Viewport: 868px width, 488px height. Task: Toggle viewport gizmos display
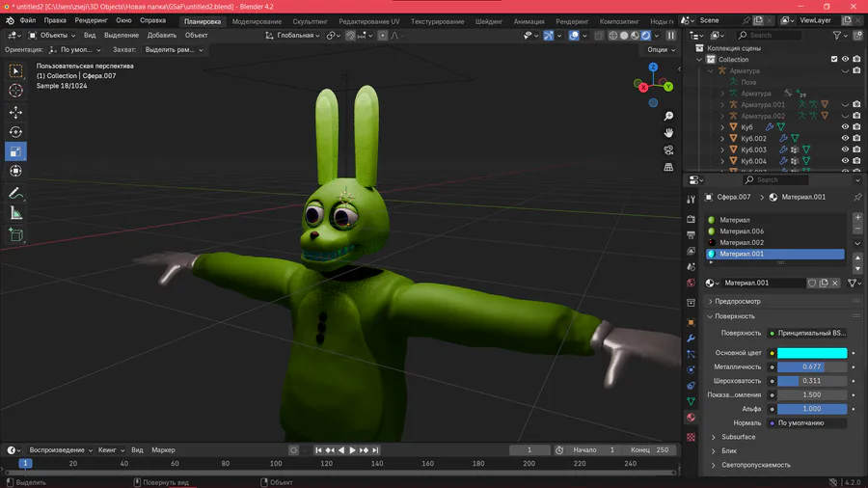click(x=549, y=36)
